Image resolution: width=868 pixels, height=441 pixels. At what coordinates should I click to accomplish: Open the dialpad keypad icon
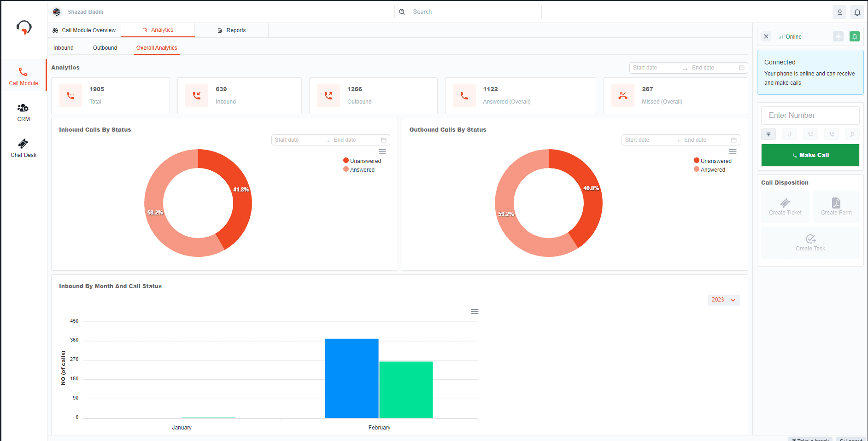(768, 134)
